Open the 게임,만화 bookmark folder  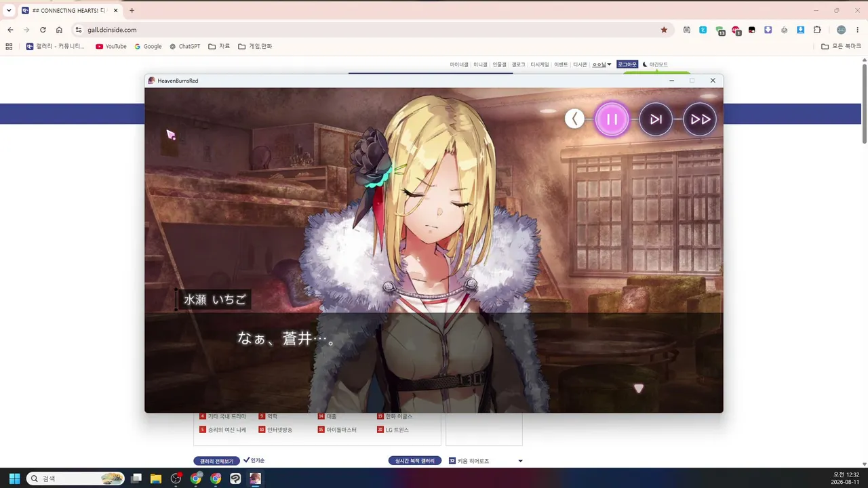point(255,46)
